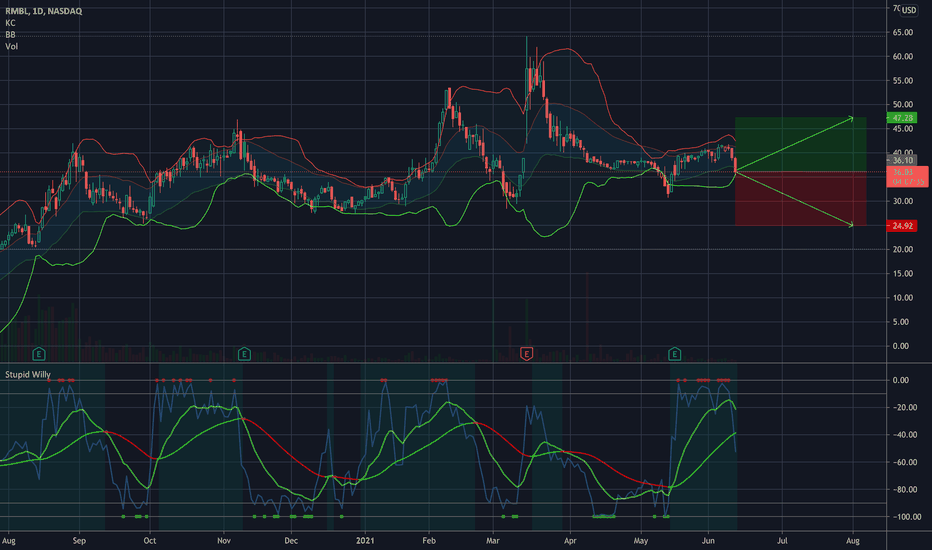Click the Nov label on the time axis
This screenshot has height=550, width=932.
click(223, 540)
